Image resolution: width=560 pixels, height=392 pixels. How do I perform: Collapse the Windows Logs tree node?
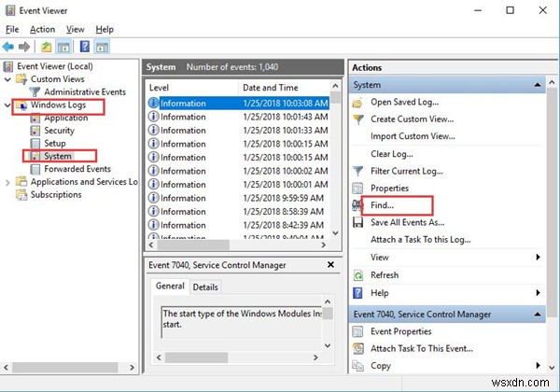[x=7, y=105]
